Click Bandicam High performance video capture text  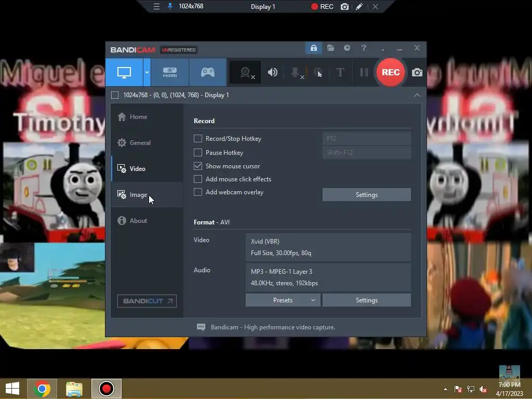pyautogui.click(x=273, y=327)
